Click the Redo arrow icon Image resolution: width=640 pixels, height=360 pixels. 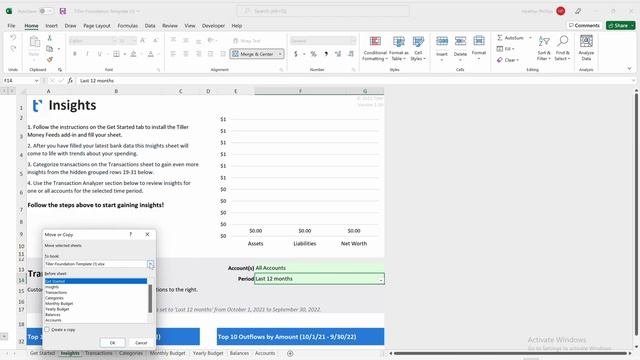13,49
